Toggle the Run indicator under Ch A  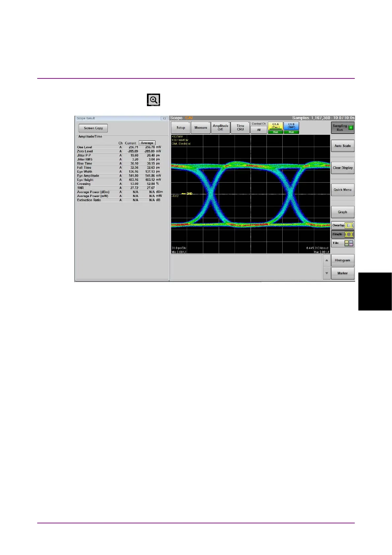pyautogui.click(x=275, y=132)
